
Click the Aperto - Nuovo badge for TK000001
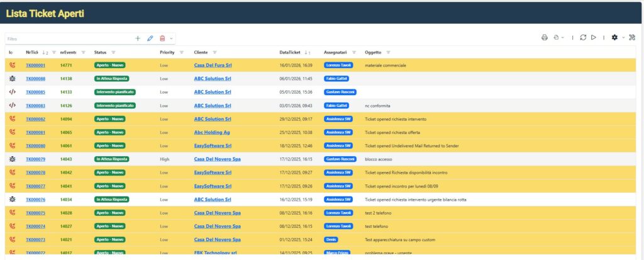109,65
